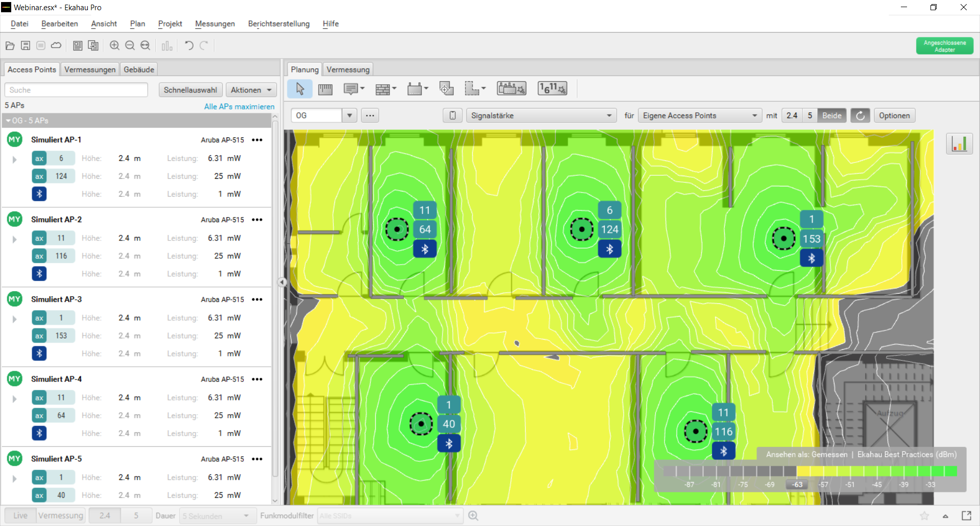
Task: Switch to the Vermessungen sidebar tab
Action: click(x=90, y=69)
